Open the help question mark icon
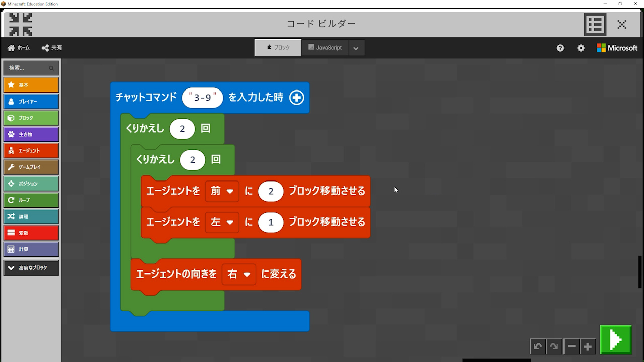This screenshot has width=644, height=362. tap(560, 48)
